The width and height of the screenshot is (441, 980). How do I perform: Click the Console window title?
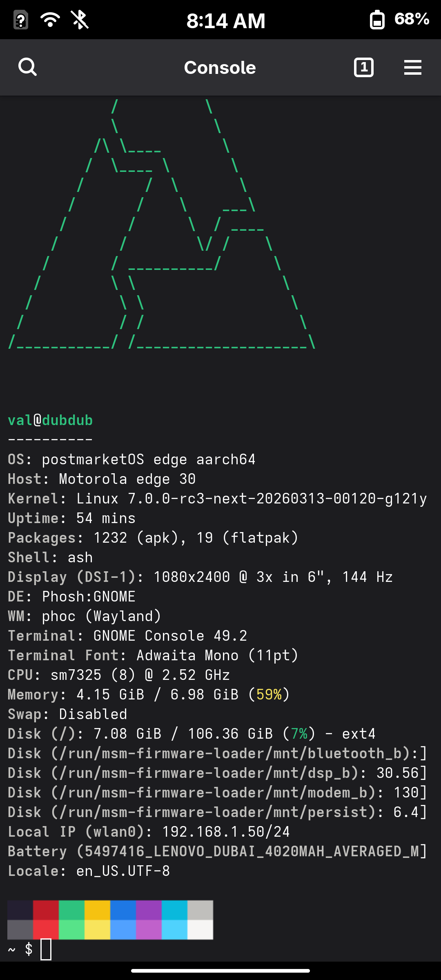coord(220,67)
